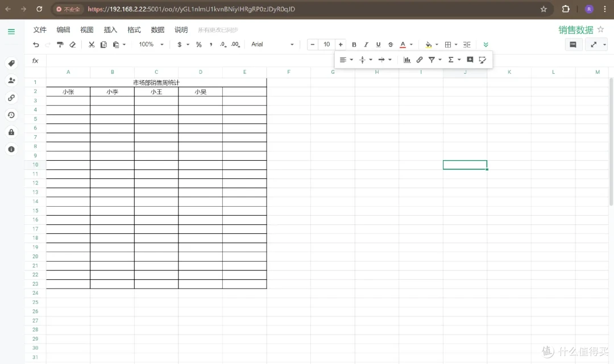The width and height of the screenshot is (614, 364).
Task: Toggle underline formatting
Action: tap(378, 44)
